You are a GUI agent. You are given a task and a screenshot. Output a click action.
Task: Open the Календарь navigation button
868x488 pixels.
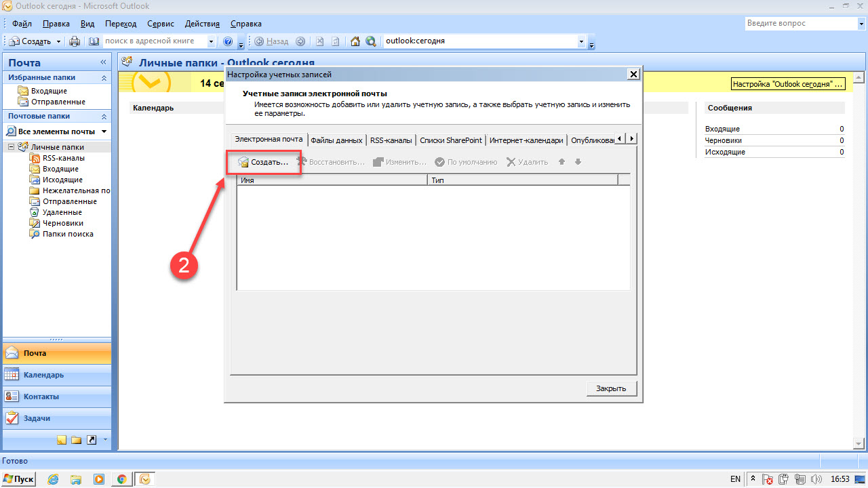[x=56, y=375]
